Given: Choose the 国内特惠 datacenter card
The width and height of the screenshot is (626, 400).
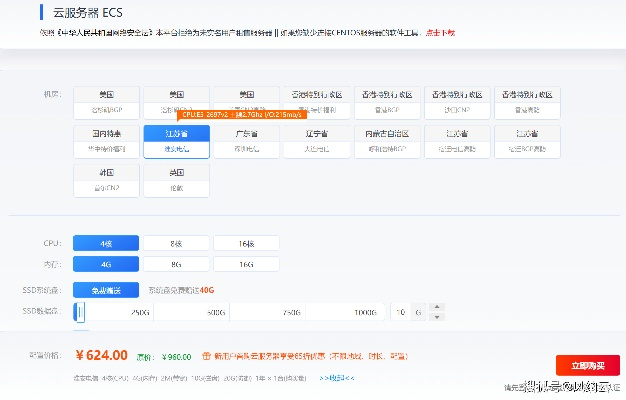Looking at the screenshot, I should coord(106,142).
